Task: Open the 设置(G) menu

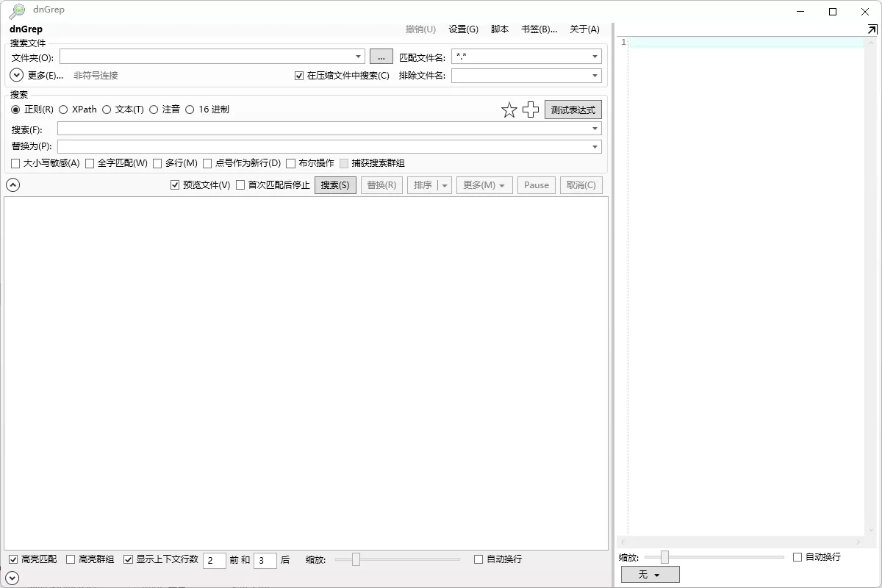Action: point(463,29)
